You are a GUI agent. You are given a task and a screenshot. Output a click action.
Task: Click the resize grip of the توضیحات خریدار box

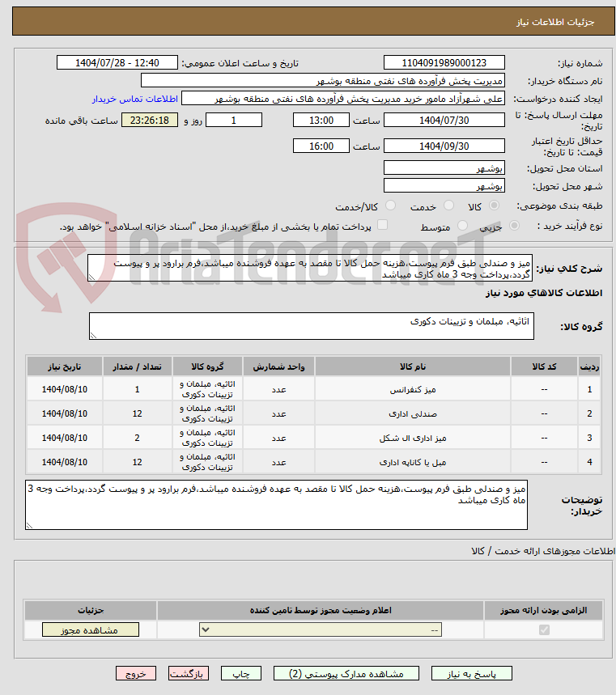(x=29, y=526)
